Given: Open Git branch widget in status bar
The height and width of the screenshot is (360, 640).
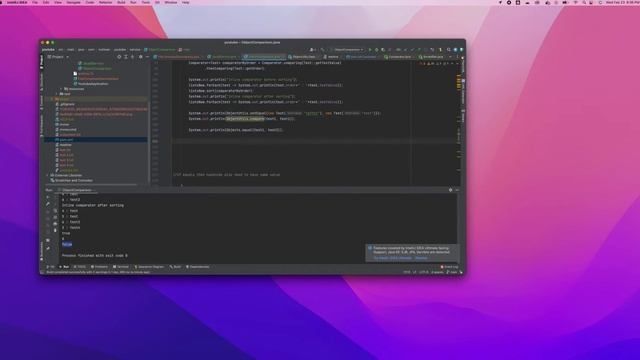Looking at the screenshot, I should (452, 272).
